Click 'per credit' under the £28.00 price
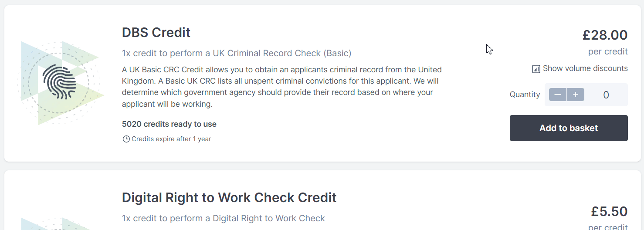Image resolution: width=644 pixels, height=230 pixels. (608, 51)
